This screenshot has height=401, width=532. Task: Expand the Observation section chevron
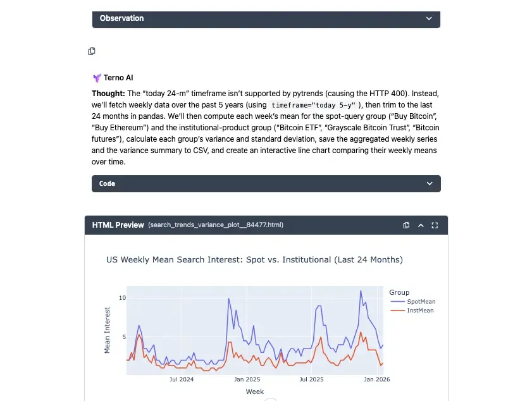click(x=430, y=19)
